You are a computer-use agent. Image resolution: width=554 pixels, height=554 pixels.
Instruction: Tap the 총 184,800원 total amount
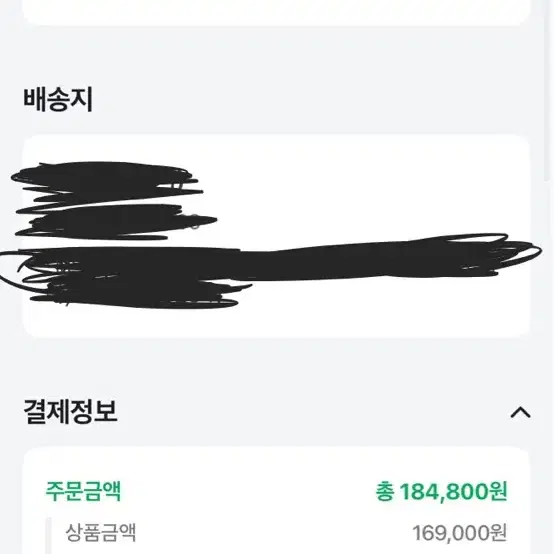point(441,491)
